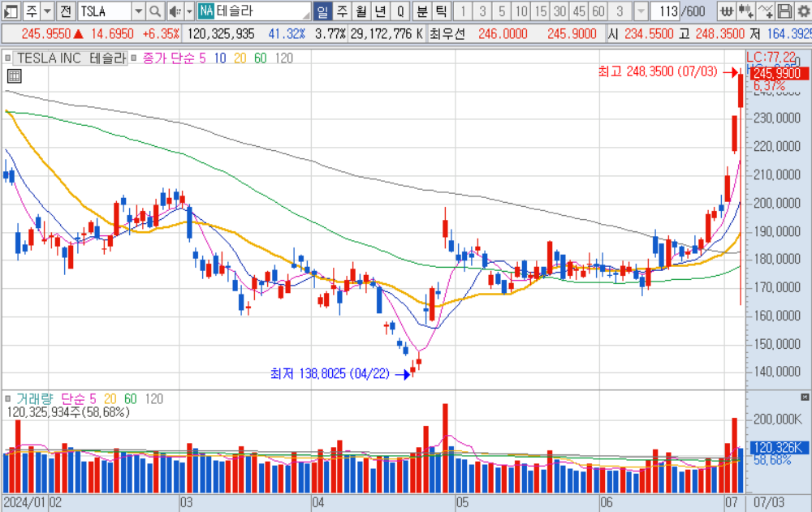This screenshot has width=812, height=512.
Task: Click the square marker before 종가 단순
Action: (x=134, y=58)
